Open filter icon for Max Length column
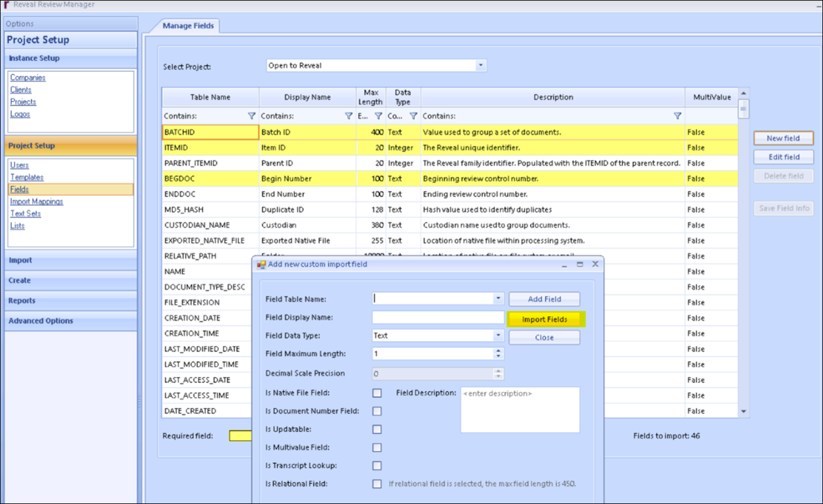This screenshot has width=823, height=504. tap(378, 116)
